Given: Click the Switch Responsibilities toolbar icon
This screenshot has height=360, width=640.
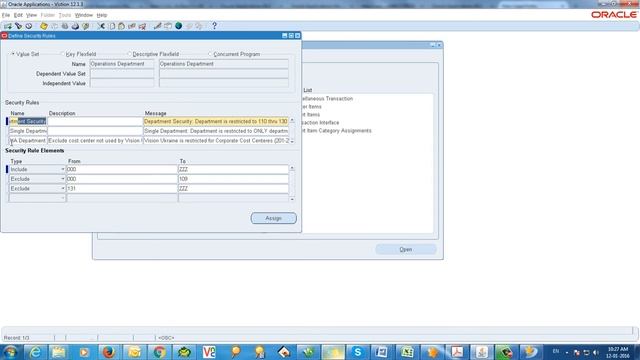Looking at the screenshot, I should coord(64,26).
